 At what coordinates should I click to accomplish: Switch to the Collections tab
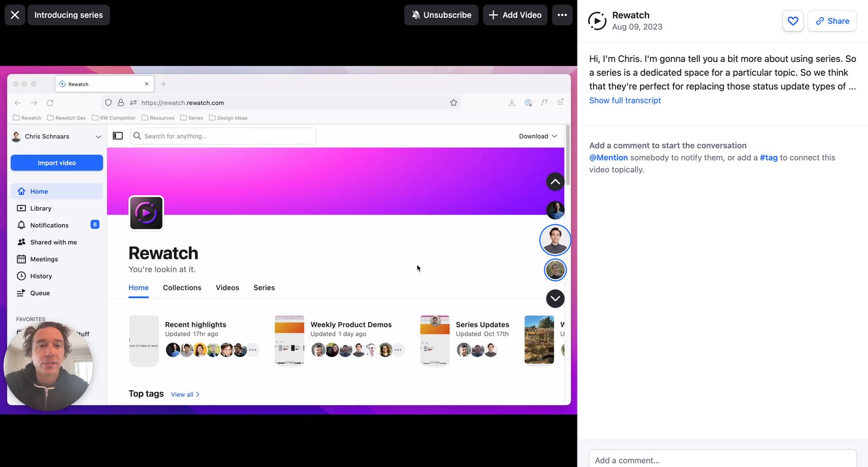coord(182,287)
